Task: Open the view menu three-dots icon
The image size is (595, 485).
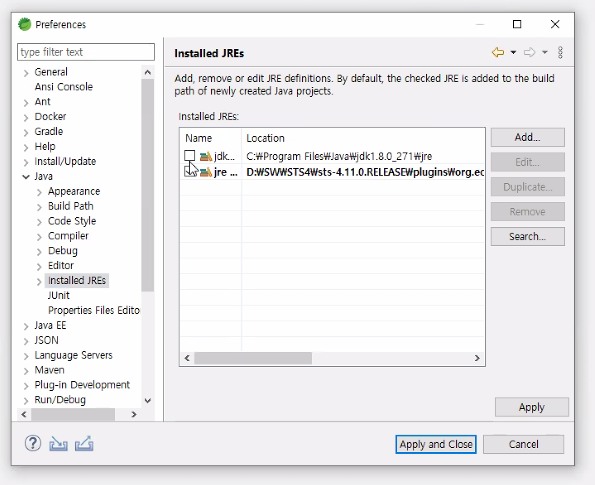Action: click(x=560, y=52)
